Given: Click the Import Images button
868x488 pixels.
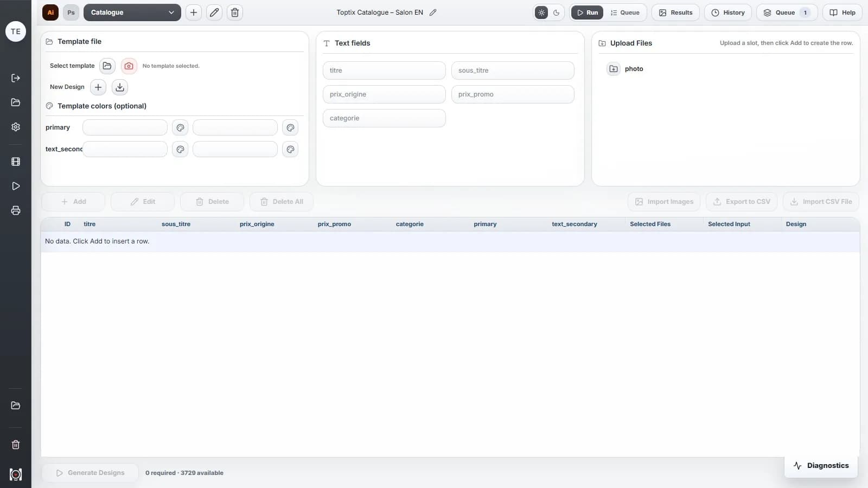Looking at the screenshot, I should click(664, 202).
